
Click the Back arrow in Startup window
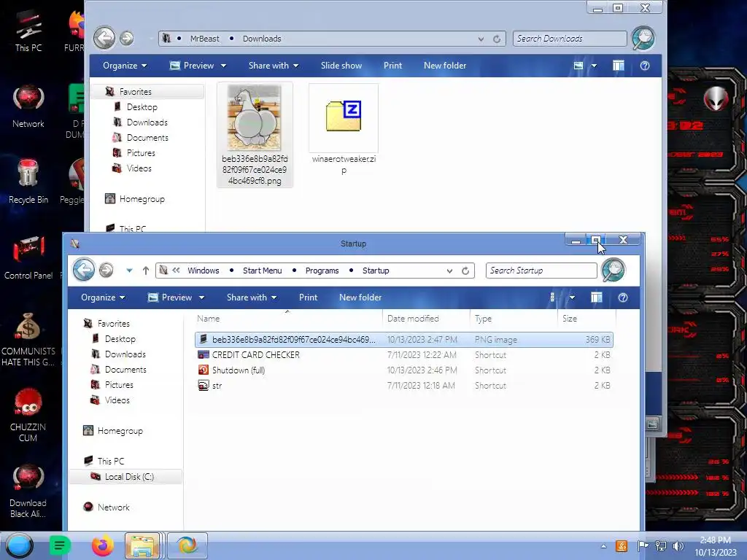tap(84, 270)
